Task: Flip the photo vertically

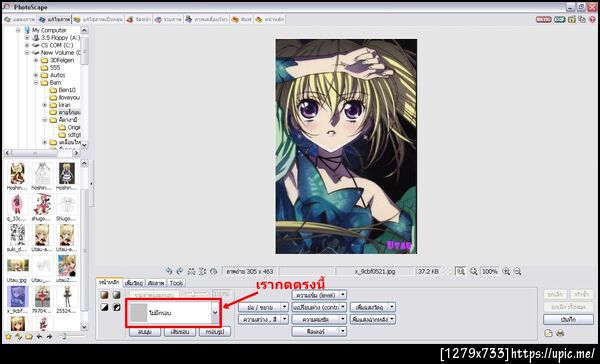Action: [x=202, y=271]
